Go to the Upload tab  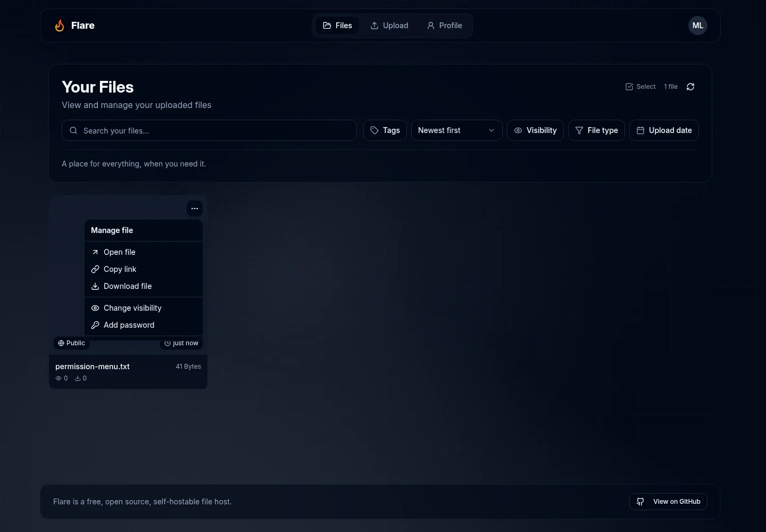[389, 26]
